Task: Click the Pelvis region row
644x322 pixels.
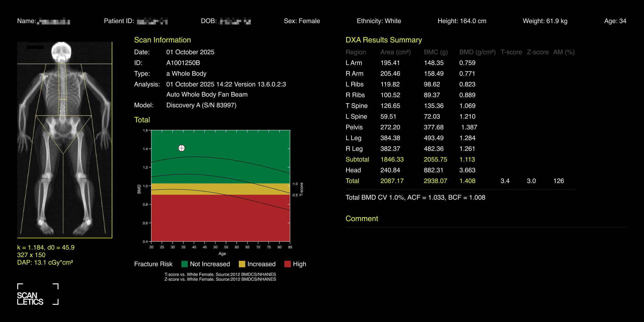Action: coord(354,127)
